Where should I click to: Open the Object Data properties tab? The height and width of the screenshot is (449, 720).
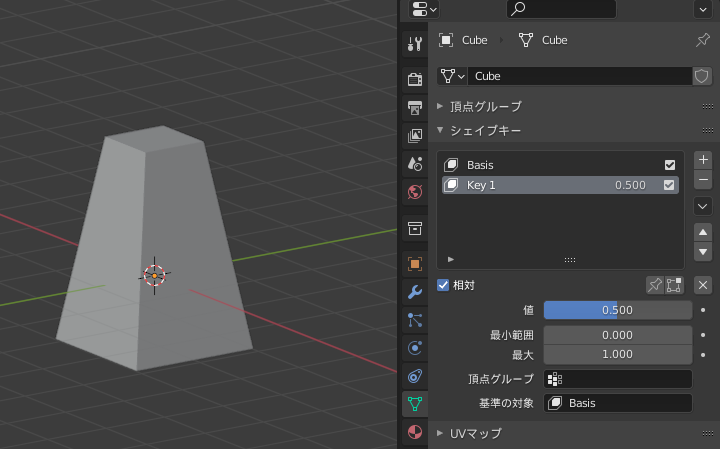415,404
